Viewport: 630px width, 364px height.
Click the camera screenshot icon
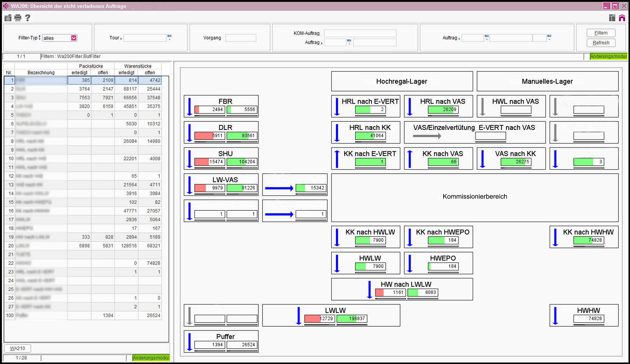tap(8, 18)
